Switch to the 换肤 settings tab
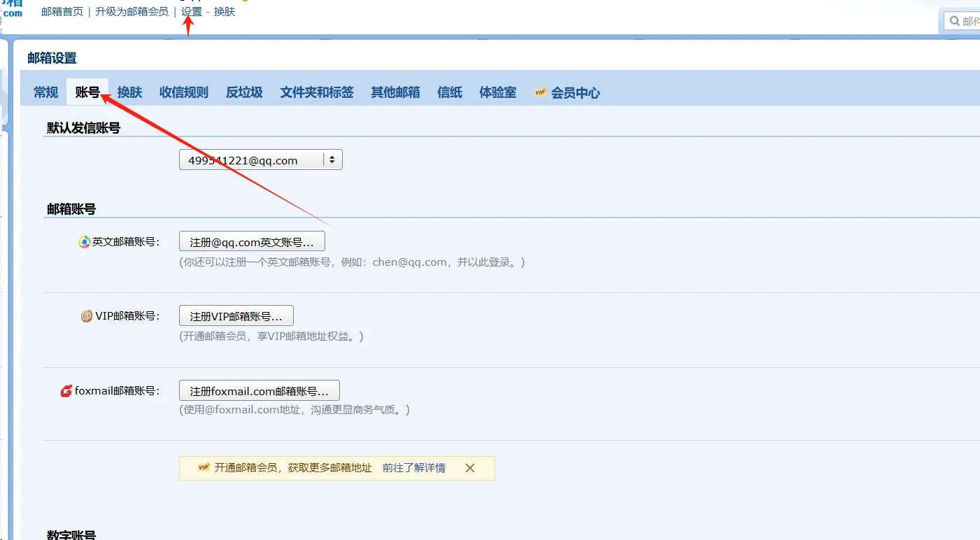The width and height of the screenshot is (980, 540). pyautogui.click(x=129, y=92)
